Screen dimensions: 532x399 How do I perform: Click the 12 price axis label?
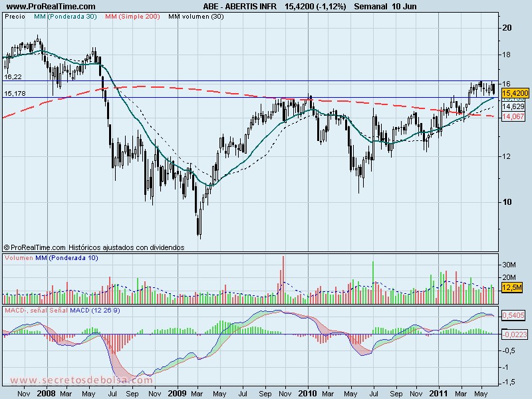tap(507, 156)
